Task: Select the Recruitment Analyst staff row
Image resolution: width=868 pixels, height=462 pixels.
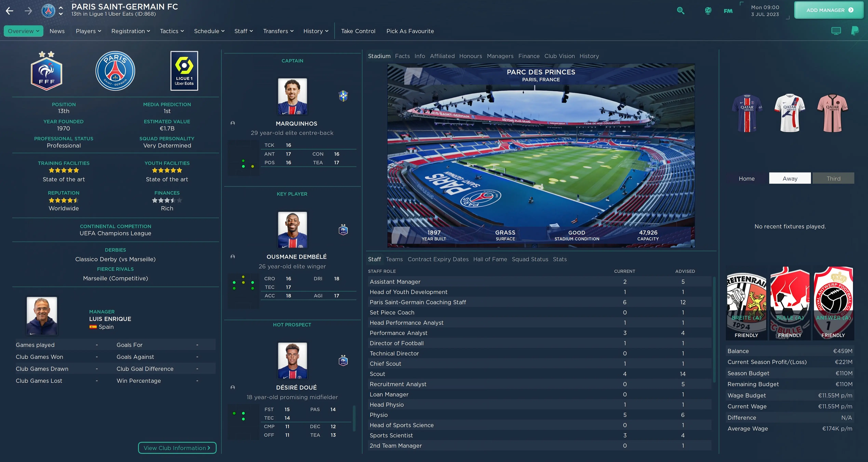Action: click(539, 384)
